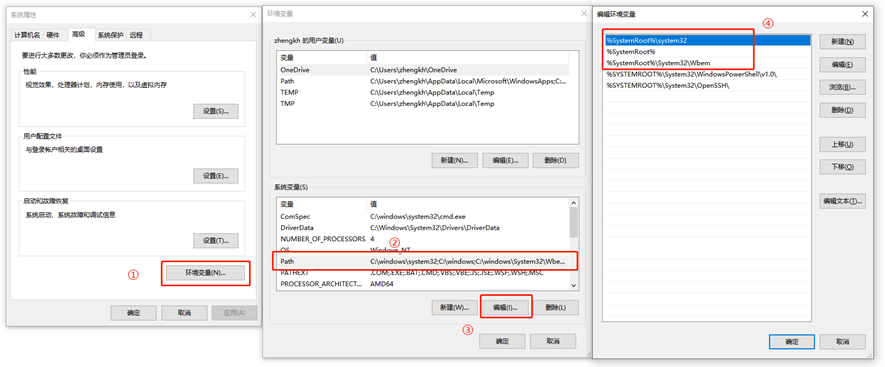Click 取消 in 环境变量 window

[x=553, y=341]
